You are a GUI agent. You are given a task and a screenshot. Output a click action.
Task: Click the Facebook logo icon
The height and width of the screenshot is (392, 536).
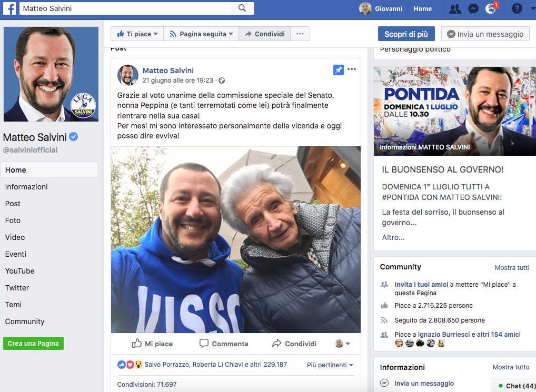pos(9,8)
